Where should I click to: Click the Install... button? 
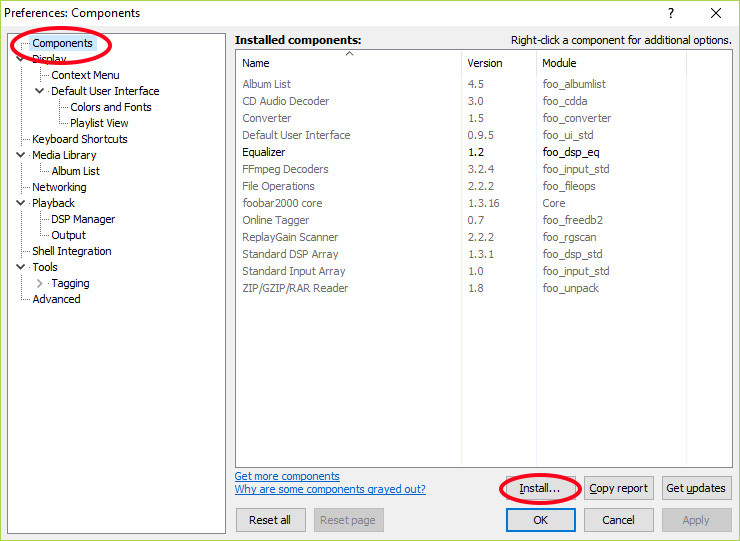click(x=540, y=488)
